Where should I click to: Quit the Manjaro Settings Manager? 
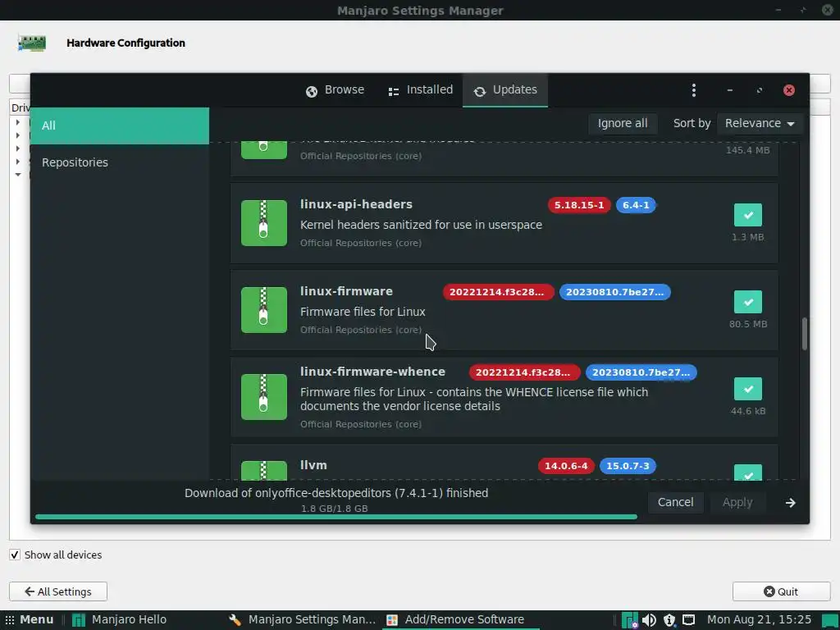point(781,592)
